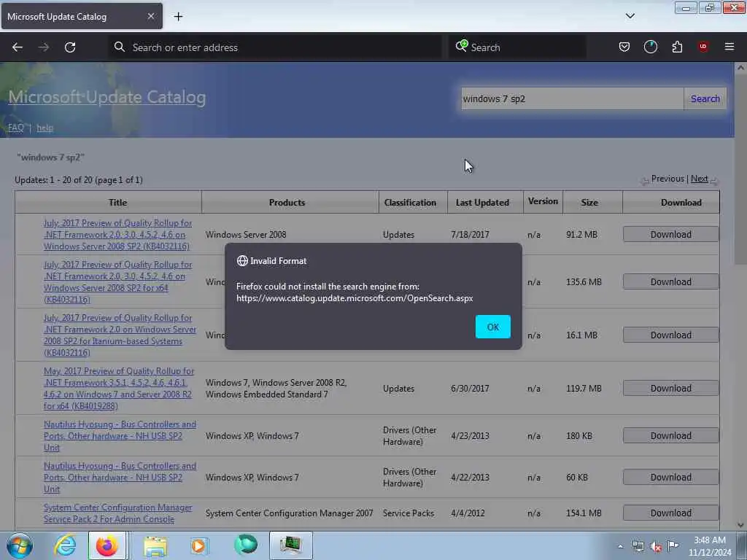Download the 91.2 MB KB4032116 update
Screen dimensions: 747x560
coord(671,234)
